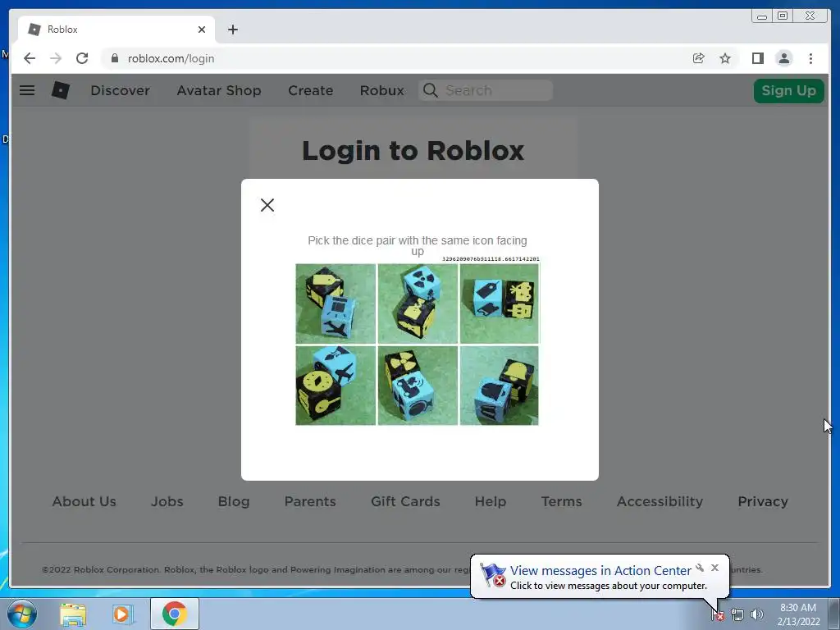Open the Parents footer link

pos(310,501)
